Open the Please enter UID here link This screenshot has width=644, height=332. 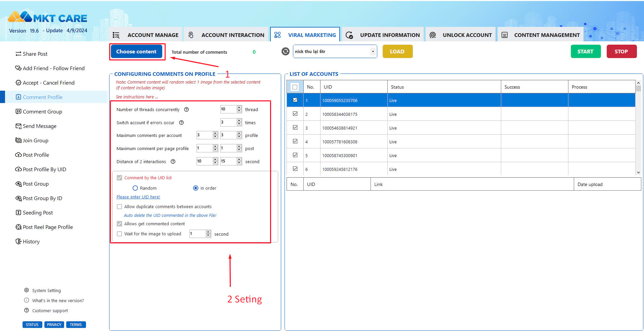point(138,197)
